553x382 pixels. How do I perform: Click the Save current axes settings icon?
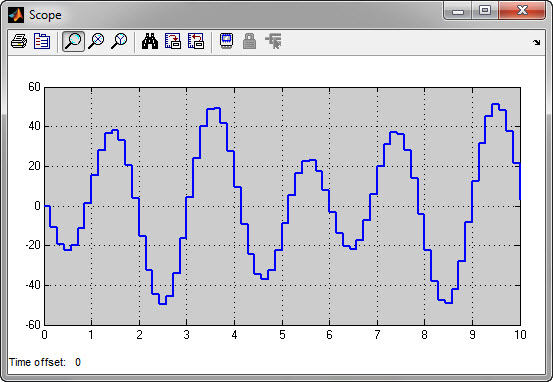(173, 41)
